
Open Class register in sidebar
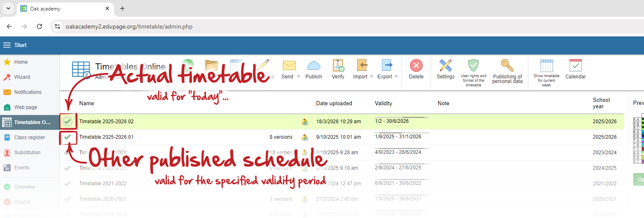29,138
